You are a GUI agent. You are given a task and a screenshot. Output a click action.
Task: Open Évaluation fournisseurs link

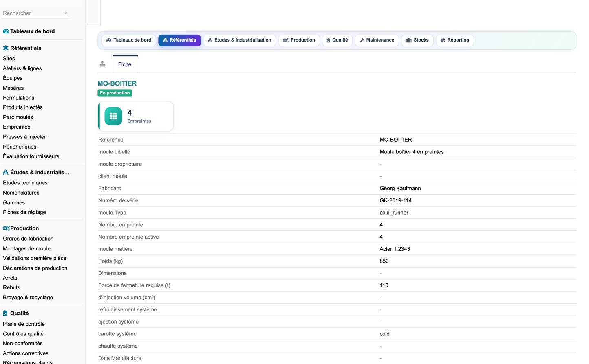(x=31, y=156)
